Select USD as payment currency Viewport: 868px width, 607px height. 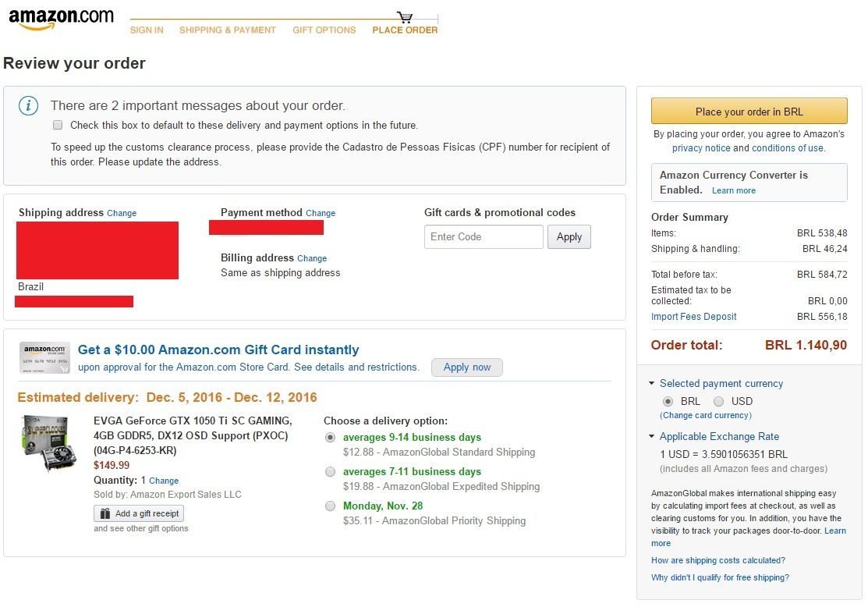coord(718,401)
